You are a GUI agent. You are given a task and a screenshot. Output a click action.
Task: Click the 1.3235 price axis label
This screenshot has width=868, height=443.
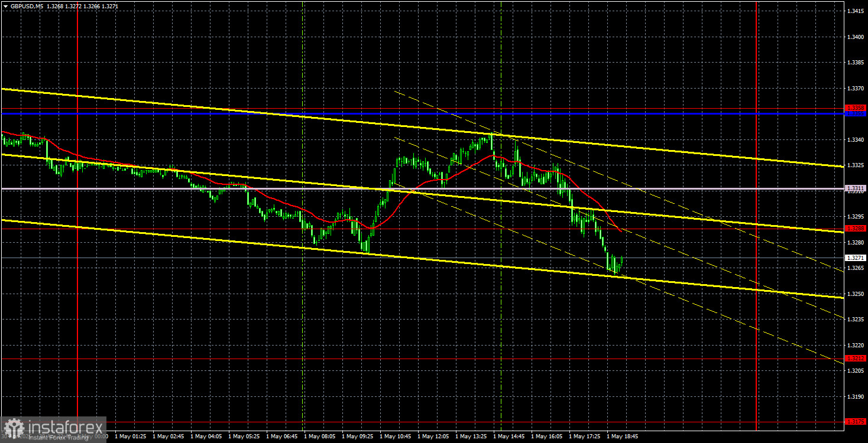click(x=856, y=320)
